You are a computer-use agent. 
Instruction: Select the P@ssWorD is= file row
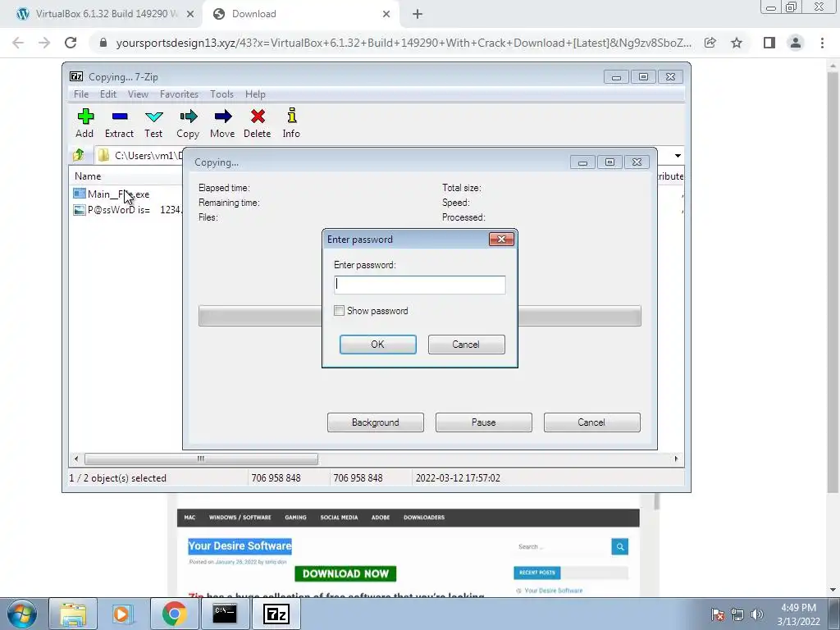[x=127, y=210]
